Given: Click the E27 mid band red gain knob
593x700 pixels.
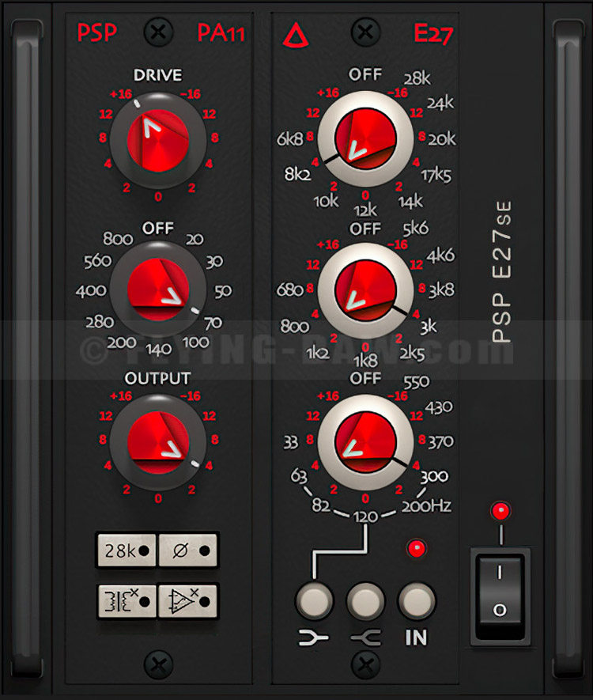Looking at the screenshot, I should point(365,290).
